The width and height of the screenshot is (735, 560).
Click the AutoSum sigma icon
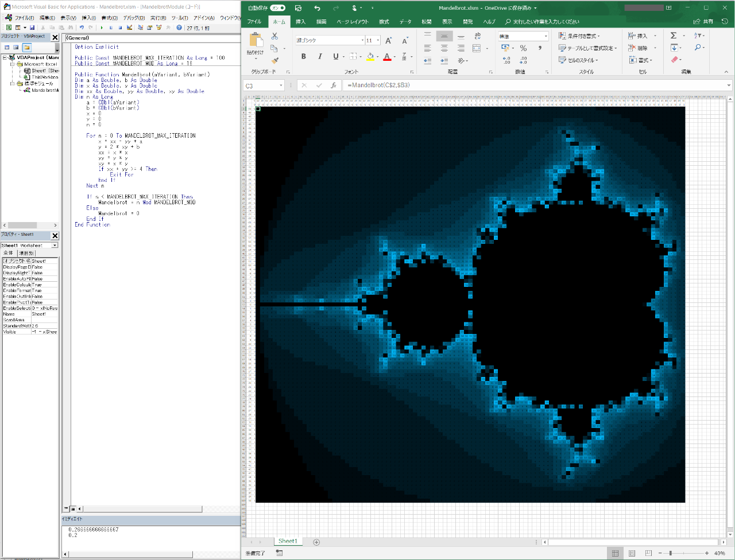coord(674,36)
